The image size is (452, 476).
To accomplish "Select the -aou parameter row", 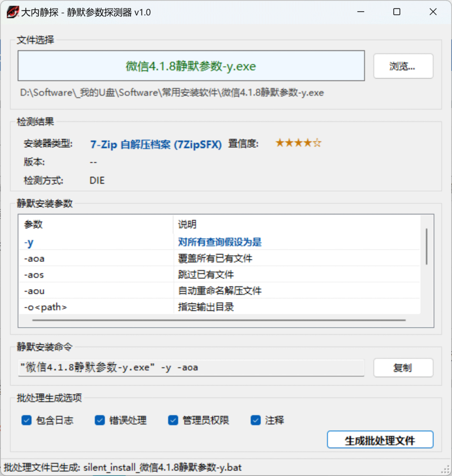I will 219,291.
